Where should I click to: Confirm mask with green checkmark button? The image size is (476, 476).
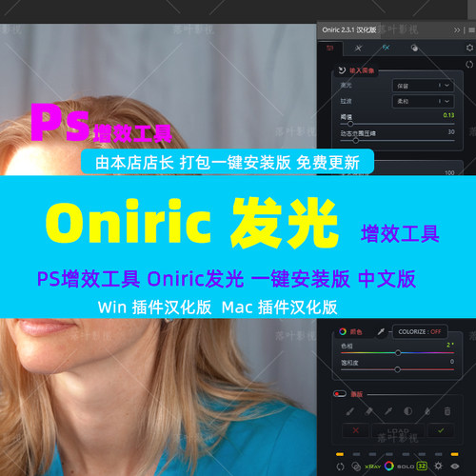[x=441, y=430]
